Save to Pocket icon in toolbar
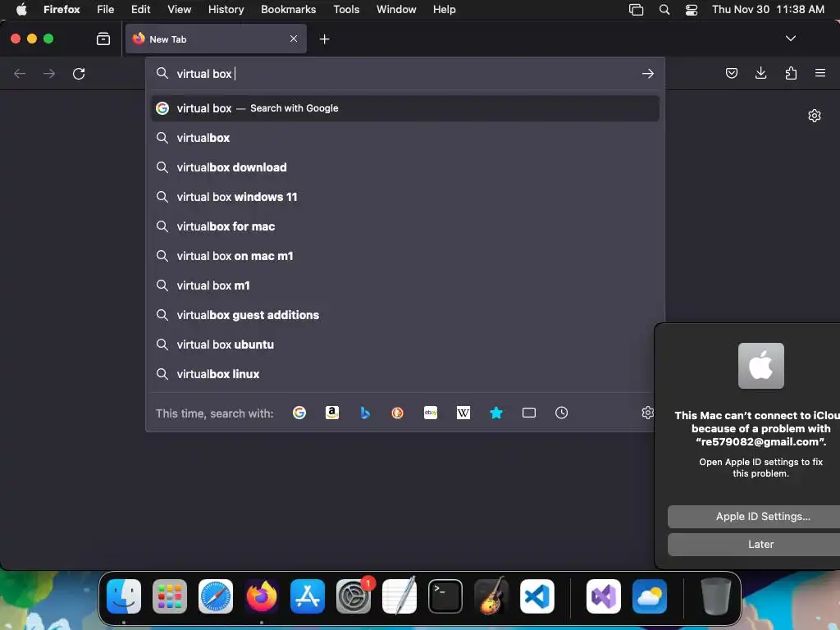 click(731, 73)
